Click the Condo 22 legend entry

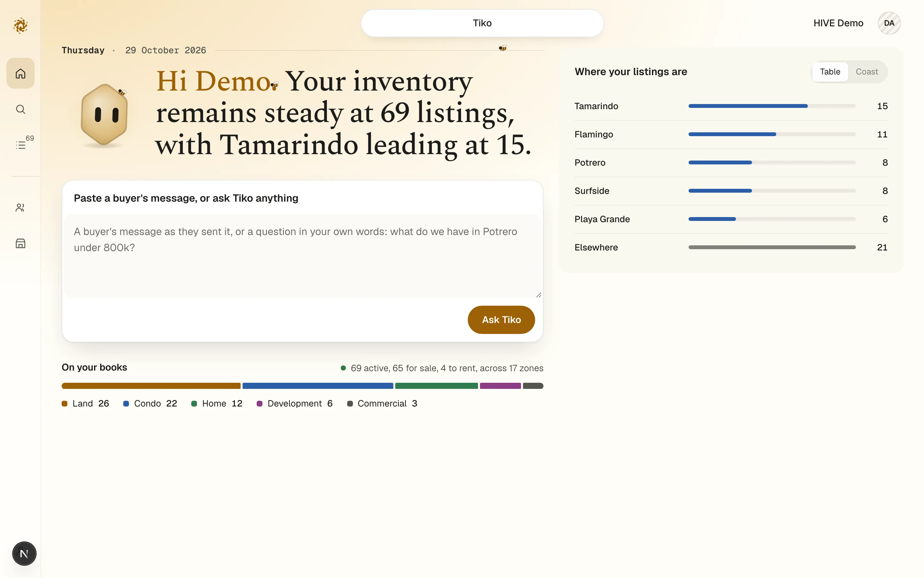150,404
